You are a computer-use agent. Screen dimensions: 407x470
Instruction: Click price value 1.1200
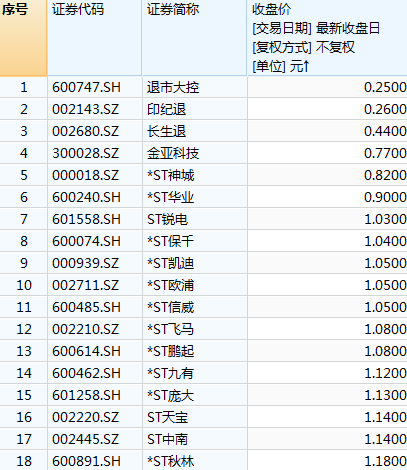385,373
